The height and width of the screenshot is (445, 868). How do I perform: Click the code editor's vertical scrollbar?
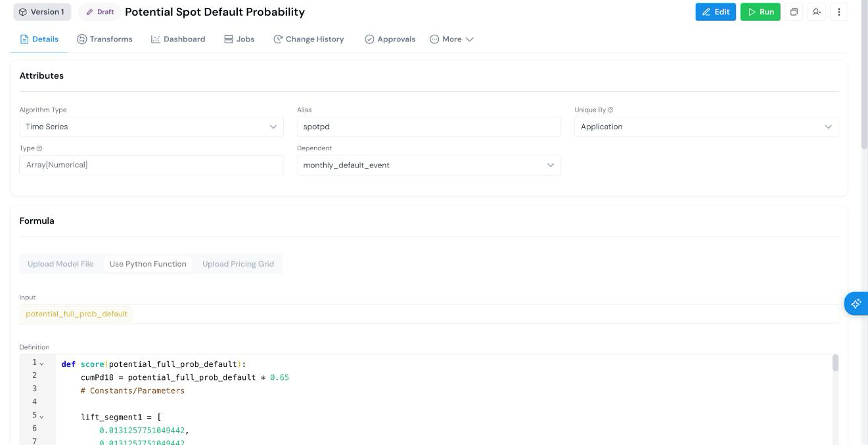pos(835,363)
